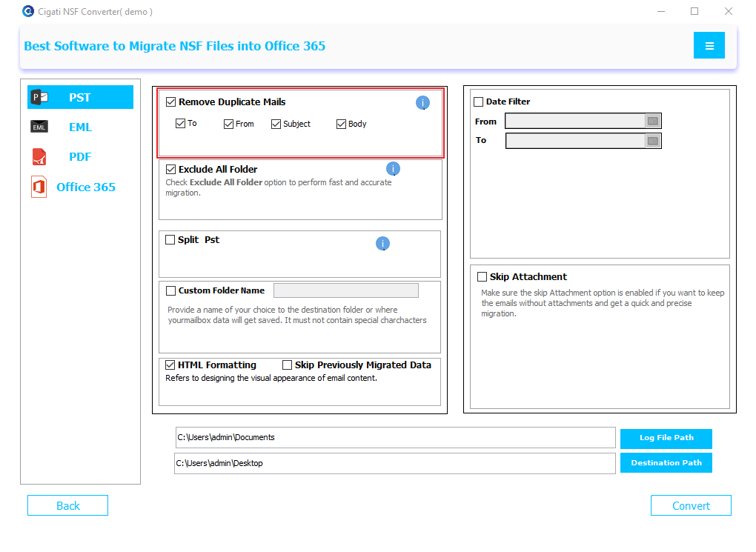756x552 pixels.
Task: Click the Destination Path button
Action: (666, 463)
